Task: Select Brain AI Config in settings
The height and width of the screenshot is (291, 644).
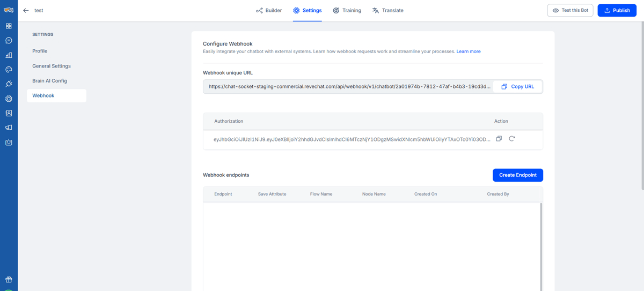Action: pyautogui.click(x=49, y=81)
